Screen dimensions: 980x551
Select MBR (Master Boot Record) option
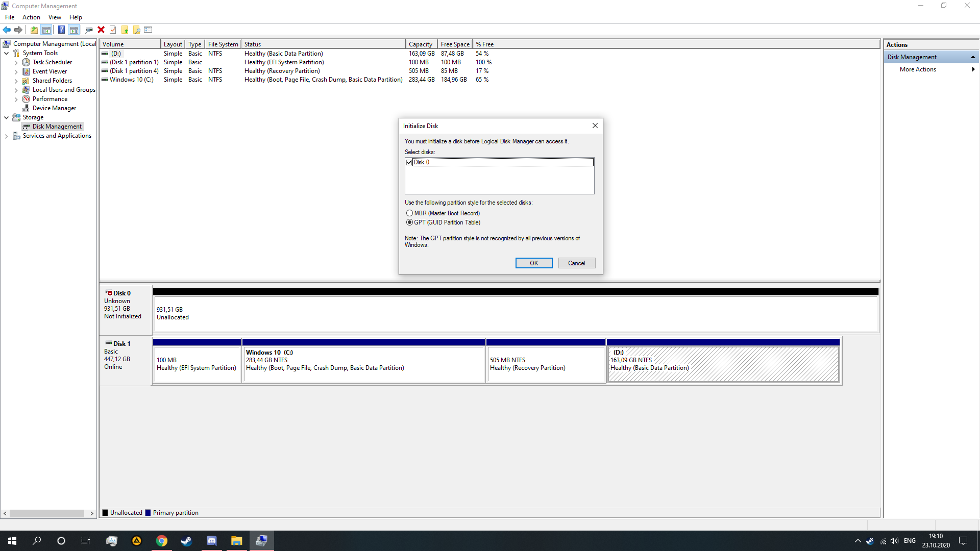point(409,213)
